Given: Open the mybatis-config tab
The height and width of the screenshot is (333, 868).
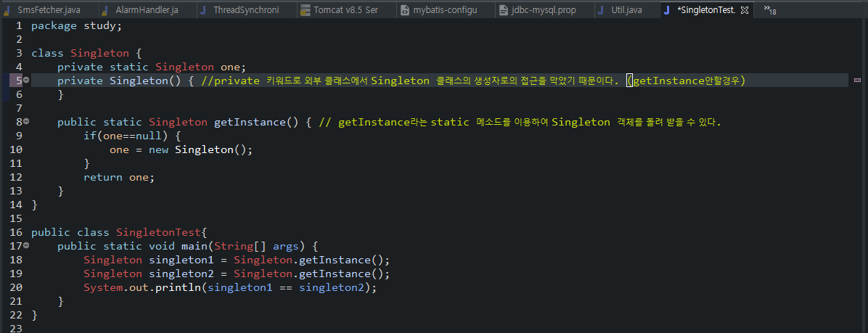Looking at the screenshot, I should click(x=444, y=10).
